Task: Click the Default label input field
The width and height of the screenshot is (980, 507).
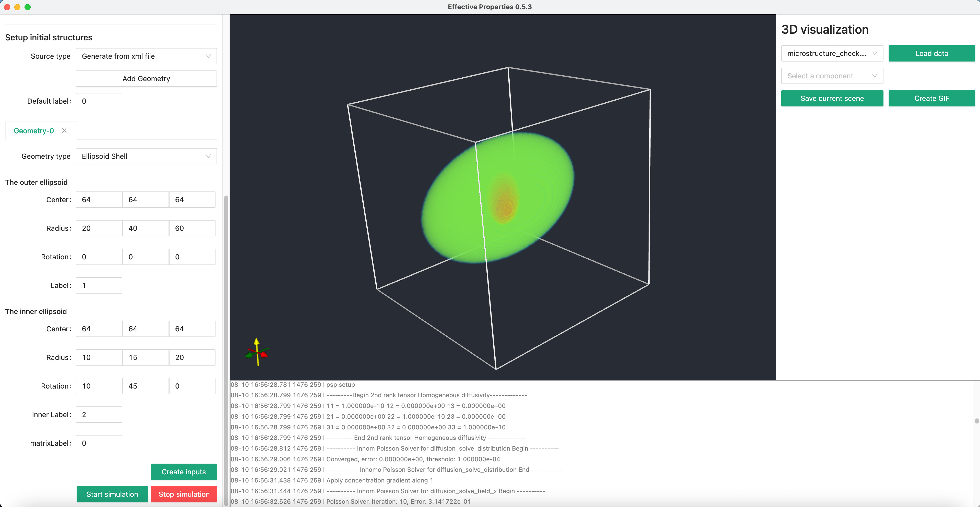Action: [99, 101]
